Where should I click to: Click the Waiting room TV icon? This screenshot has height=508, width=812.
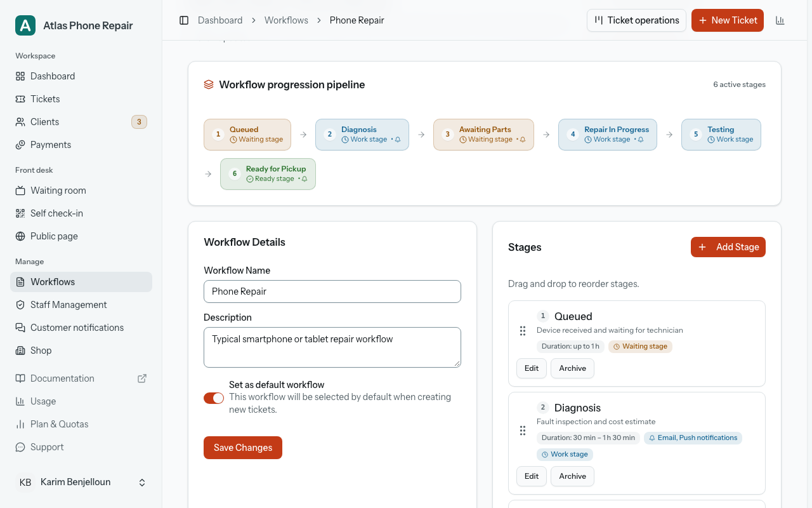point(20,190)
